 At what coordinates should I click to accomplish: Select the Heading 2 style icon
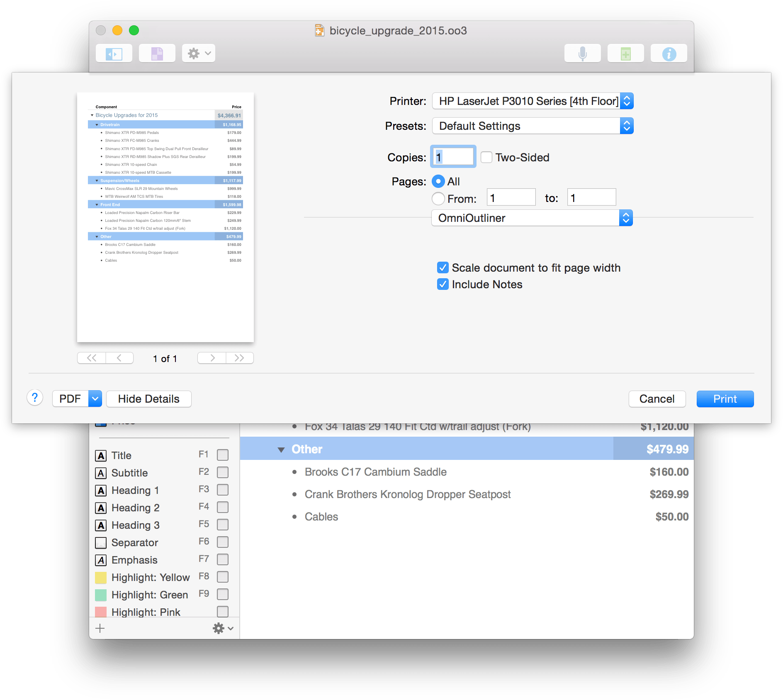click(x=101, y=508)
